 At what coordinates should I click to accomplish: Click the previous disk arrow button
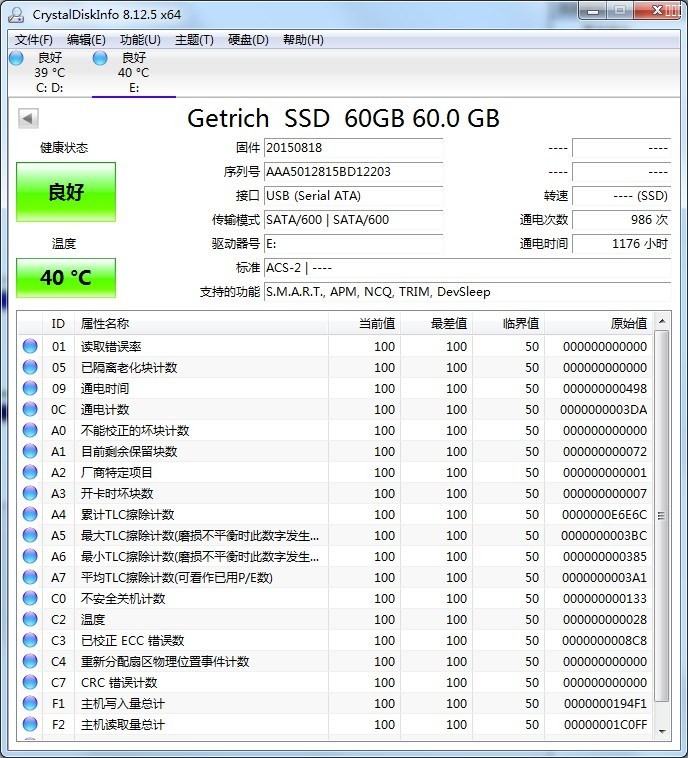[x=28, y=118]
